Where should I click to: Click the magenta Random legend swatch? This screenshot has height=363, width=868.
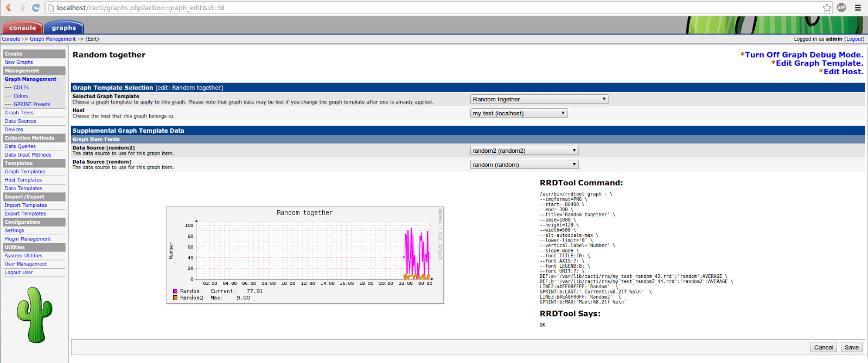click(175, 291)
